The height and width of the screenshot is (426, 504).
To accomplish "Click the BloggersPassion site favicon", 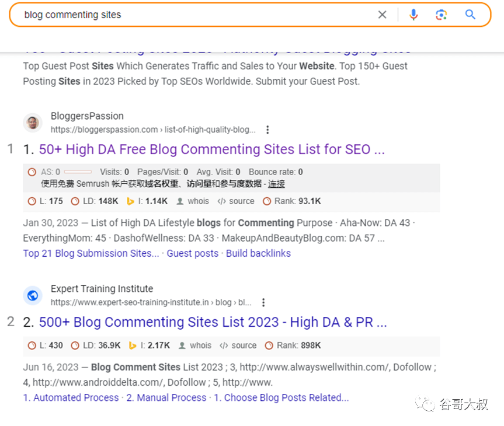I will [x=33, y=123].
